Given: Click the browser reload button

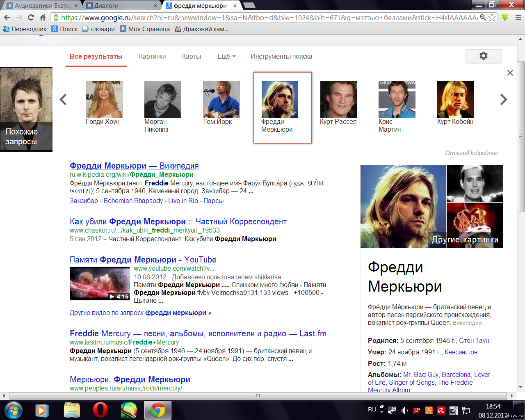Looking at the screenshot, I should pyautogui.click(x=31, y=17).
